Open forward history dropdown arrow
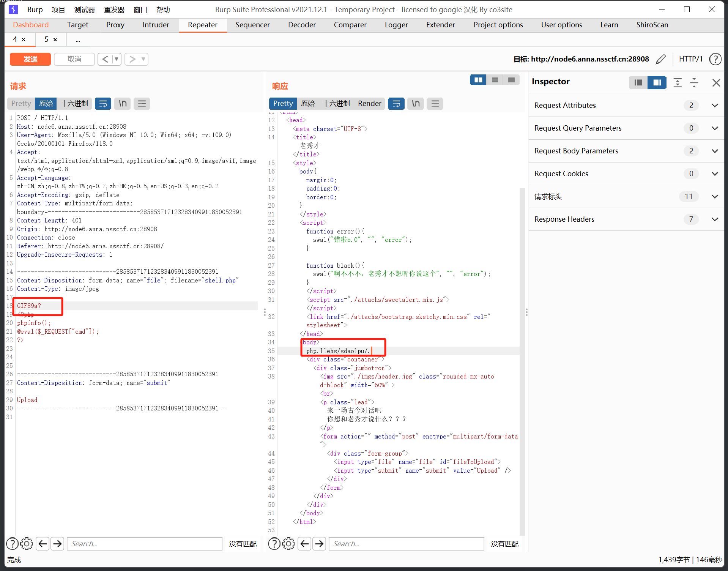 click(x=143, y=59)
